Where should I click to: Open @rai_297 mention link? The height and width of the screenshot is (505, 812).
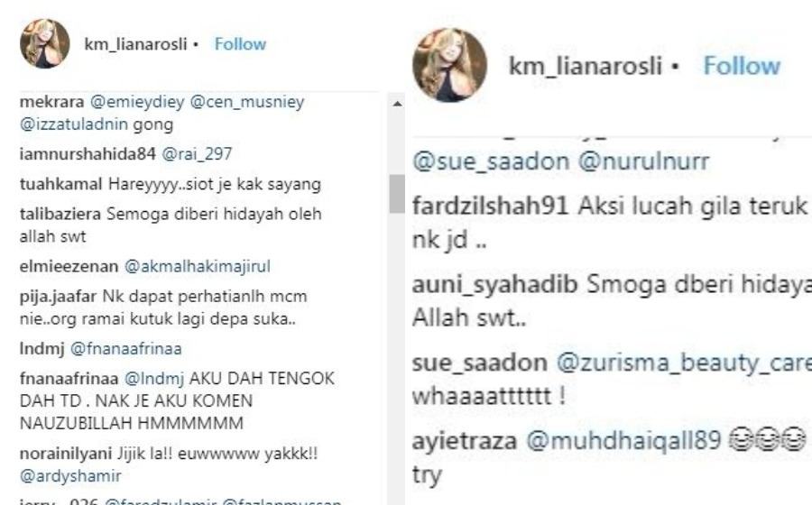click(197, 153)
